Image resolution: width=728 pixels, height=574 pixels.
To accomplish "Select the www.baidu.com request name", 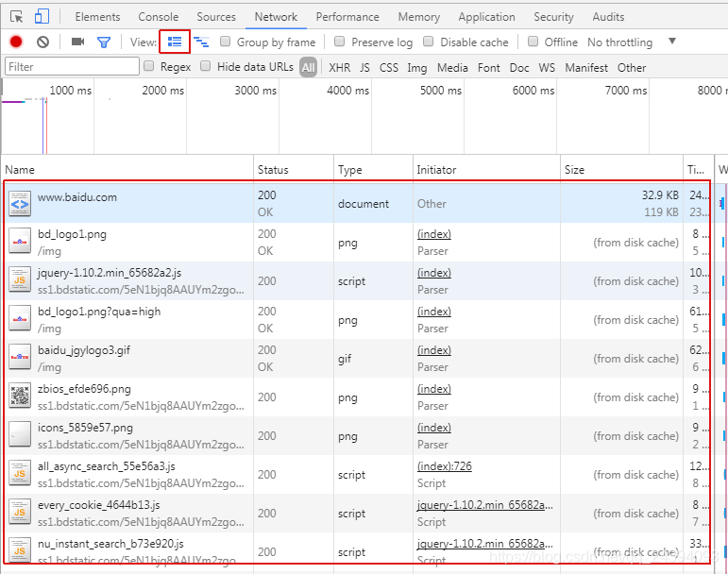I will coord(77,196).
